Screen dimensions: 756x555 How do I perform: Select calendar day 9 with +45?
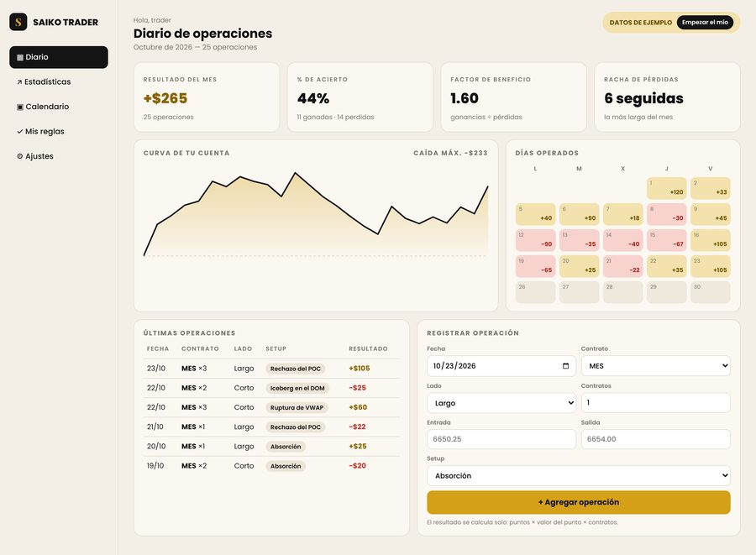coord(710,214)
